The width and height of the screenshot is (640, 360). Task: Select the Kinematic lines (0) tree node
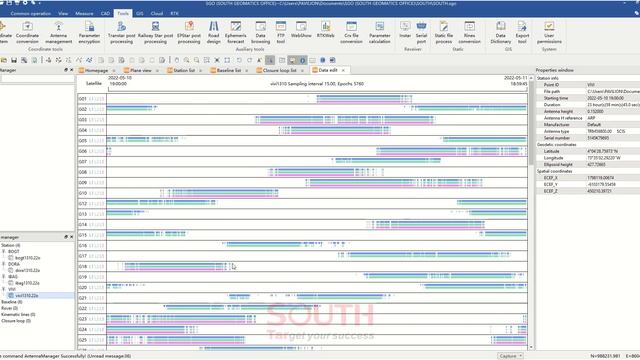18,314
